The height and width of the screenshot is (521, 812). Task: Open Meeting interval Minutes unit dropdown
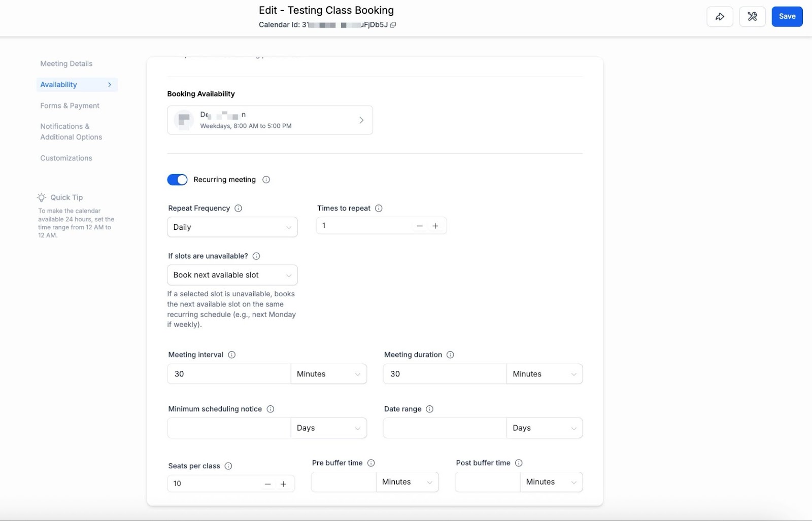(328, 374)
